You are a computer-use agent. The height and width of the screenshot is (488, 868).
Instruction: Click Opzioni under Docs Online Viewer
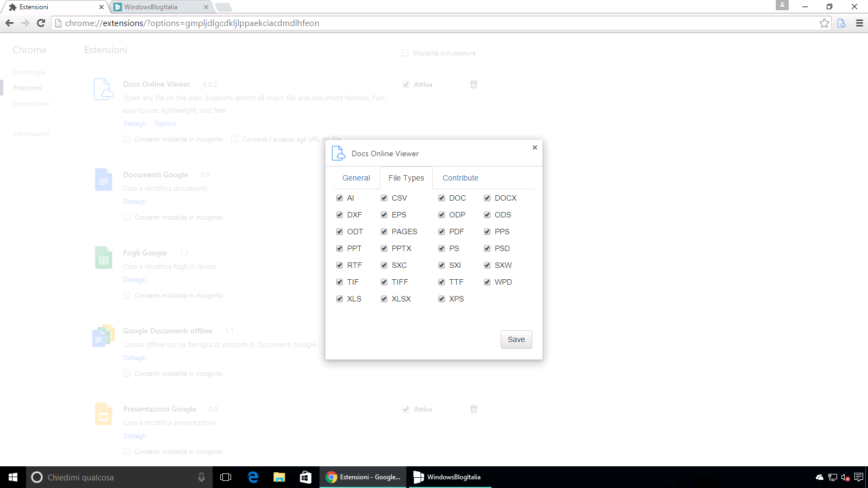click(x=165, y=124)
